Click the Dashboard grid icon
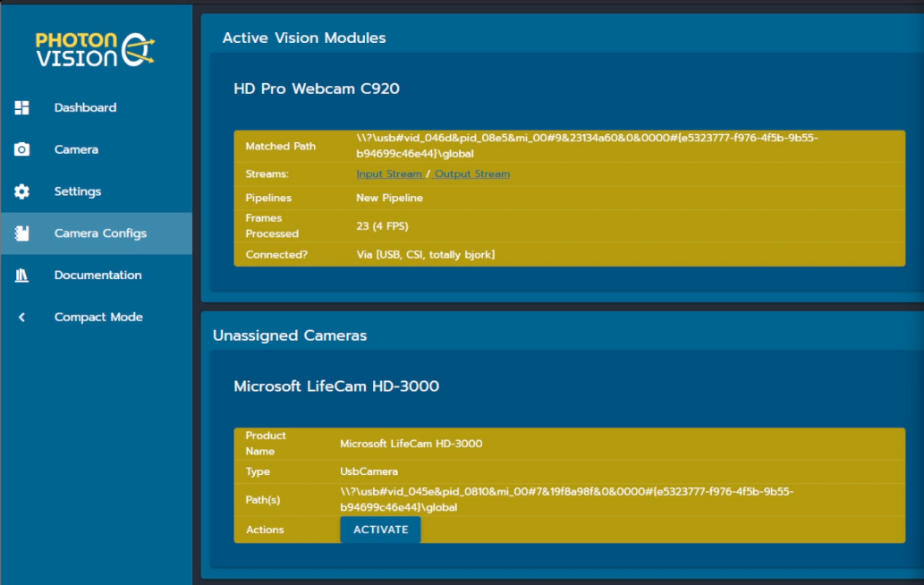The width and height of the screenshot is (924, 585). [x=22, y=107]
